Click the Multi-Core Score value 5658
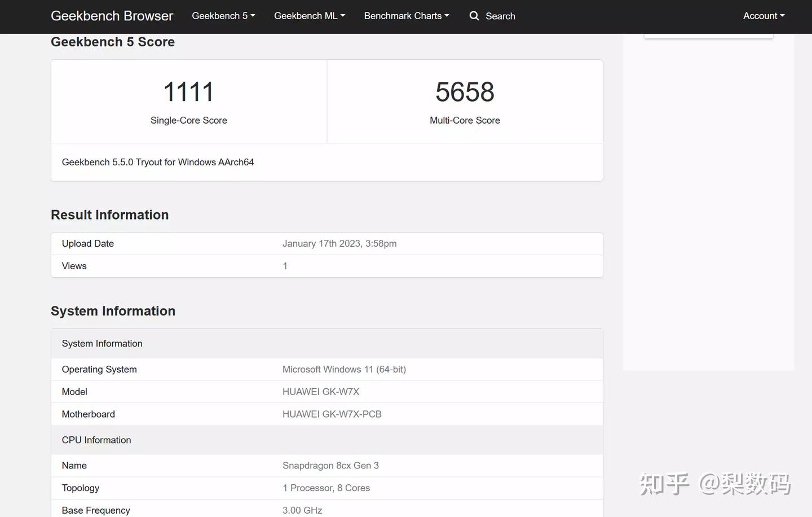812x517 pixels. click(465, 91)
